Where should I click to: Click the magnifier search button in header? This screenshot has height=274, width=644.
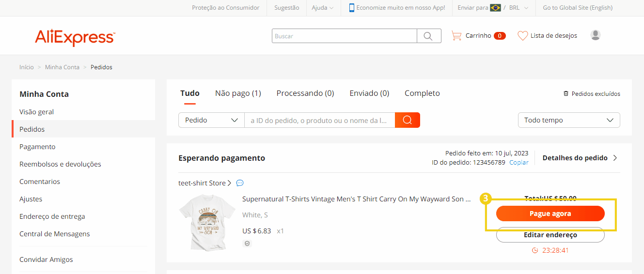click(429, 36)
